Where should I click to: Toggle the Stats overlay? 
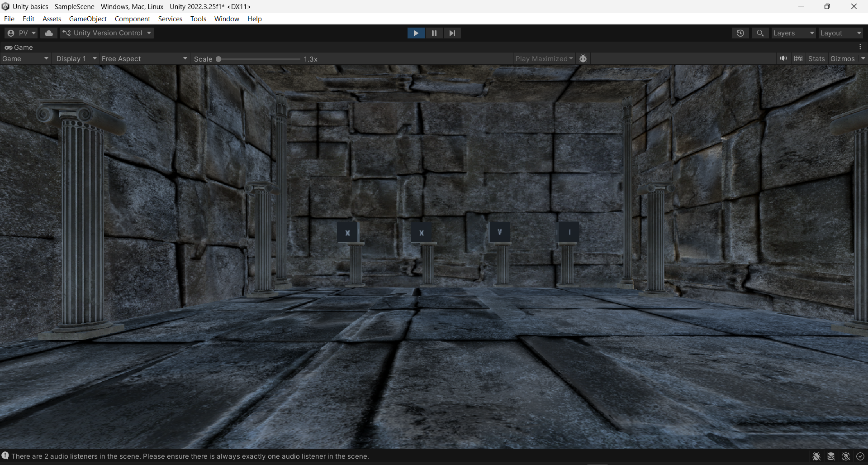(816, 59)
